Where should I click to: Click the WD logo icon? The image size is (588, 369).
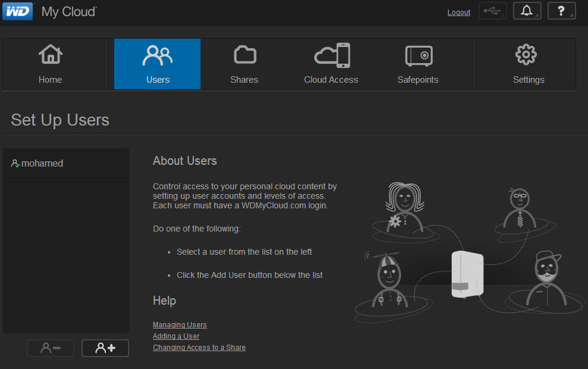(17, 11)
